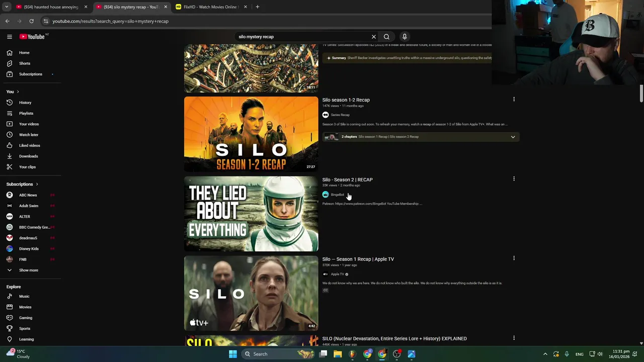The image size is (644, 362).
Task: Expand the You section
Action: (x=13, y=92)
